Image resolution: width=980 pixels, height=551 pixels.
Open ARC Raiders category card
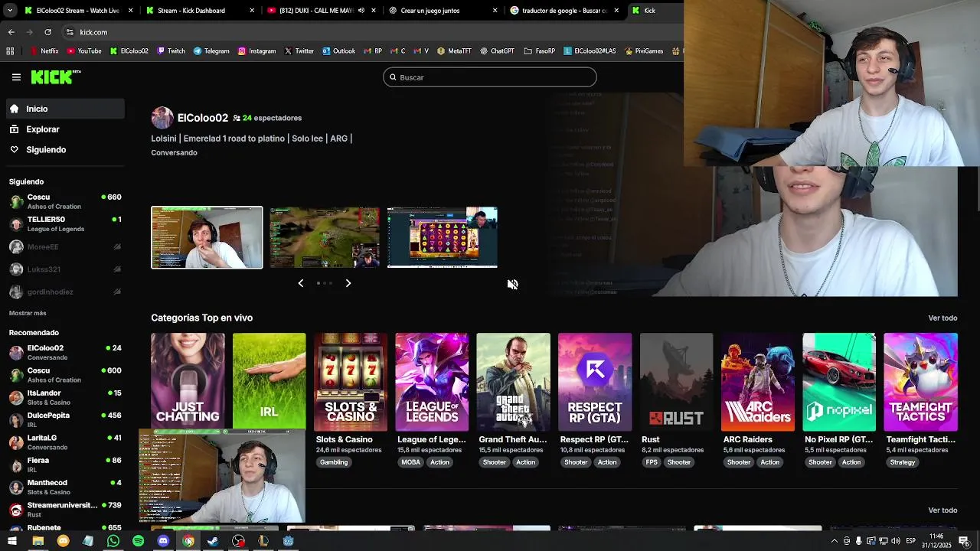point(758,381)
